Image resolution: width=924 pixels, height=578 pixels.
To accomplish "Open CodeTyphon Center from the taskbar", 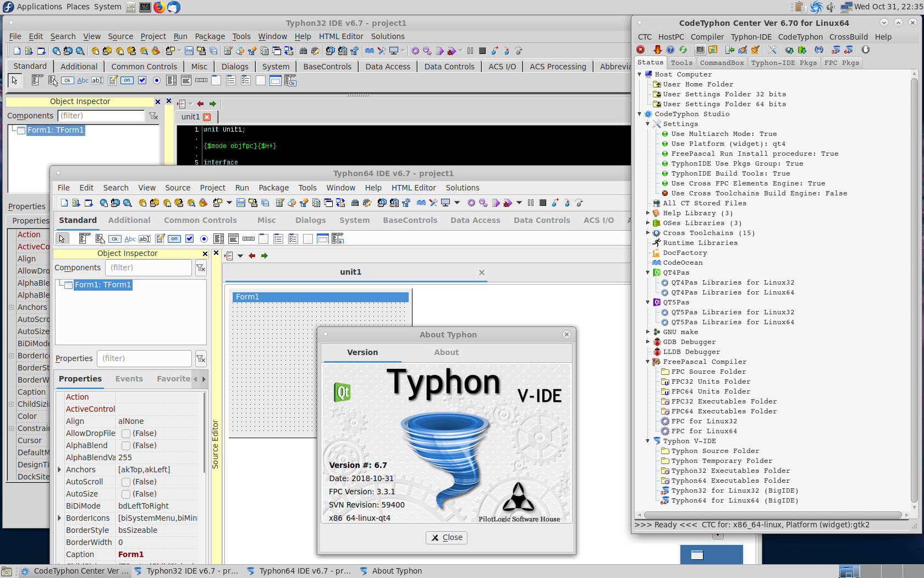I will [x=75, y=571].
